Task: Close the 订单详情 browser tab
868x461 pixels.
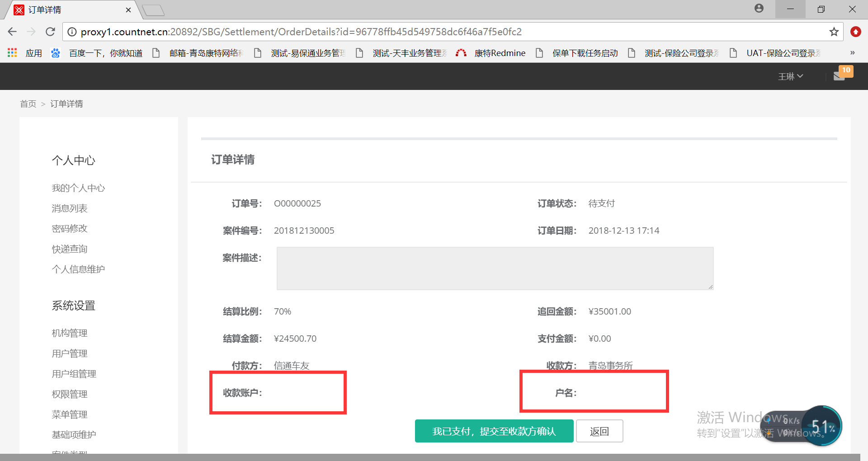Action: click(x=128, y=10)
